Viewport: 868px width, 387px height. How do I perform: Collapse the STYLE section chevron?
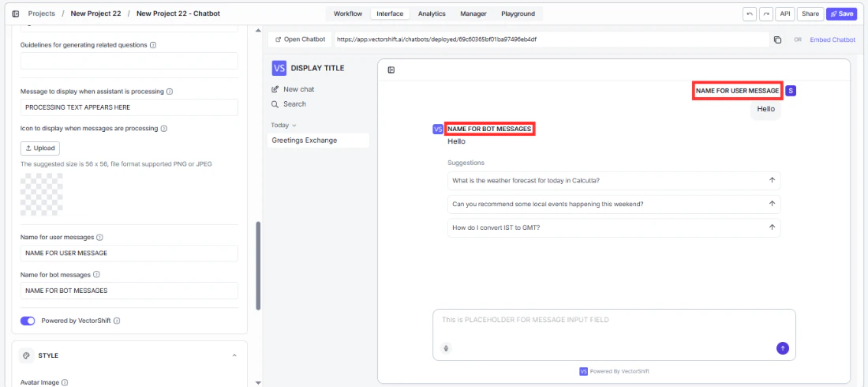[x=234, y=355]
